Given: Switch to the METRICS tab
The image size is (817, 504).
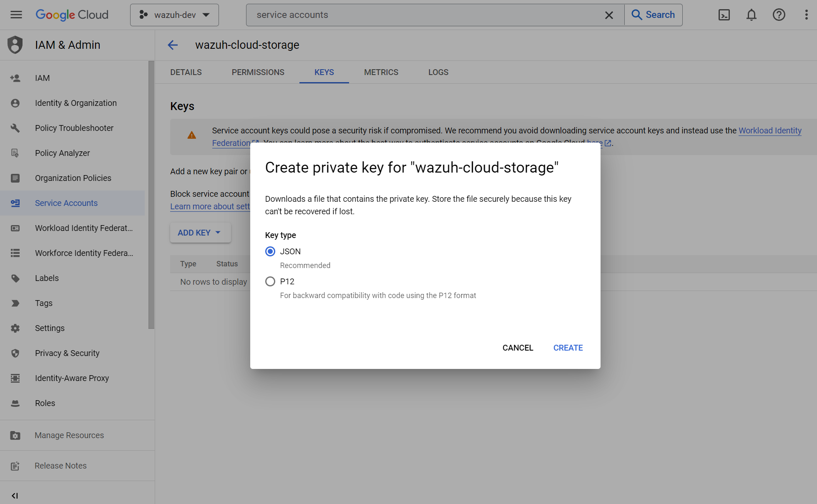Looking at the screenshot, I should (381, 72).
